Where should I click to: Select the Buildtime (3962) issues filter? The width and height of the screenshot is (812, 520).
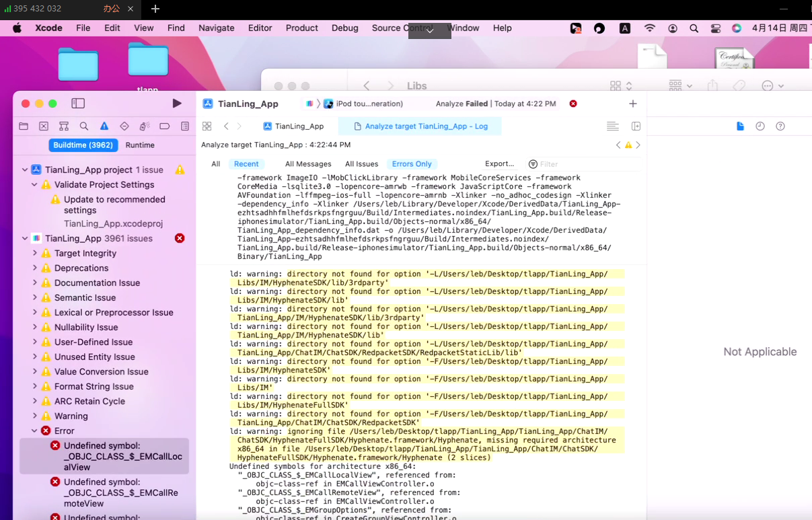click(x=83, y=145)
